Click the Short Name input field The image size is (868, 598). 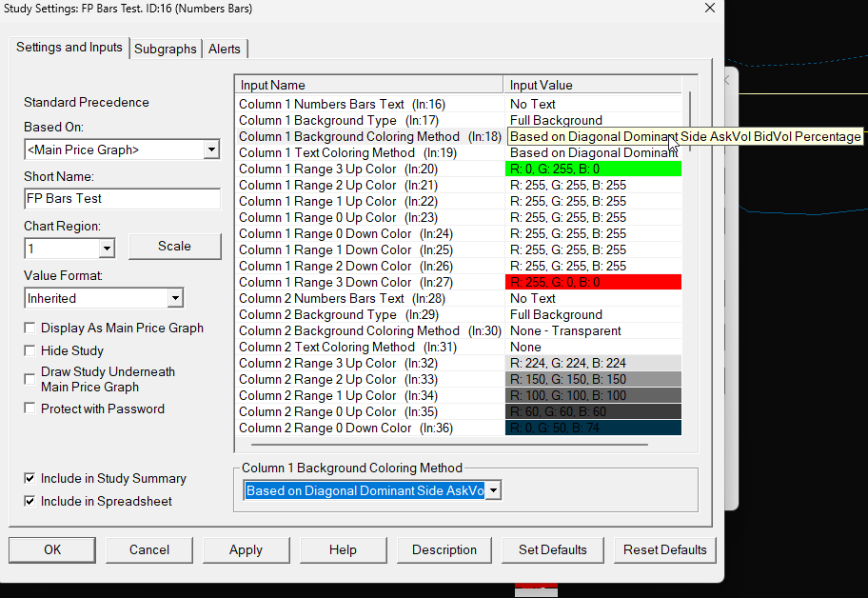click(x=123, y=199)
